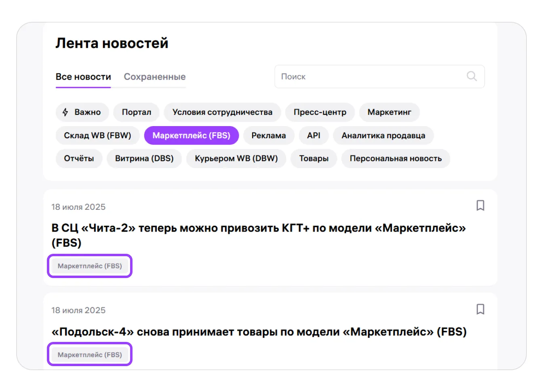Select the Витрина (DBS) chip
This screenshot has width=543, height=392.
(144, 158)
